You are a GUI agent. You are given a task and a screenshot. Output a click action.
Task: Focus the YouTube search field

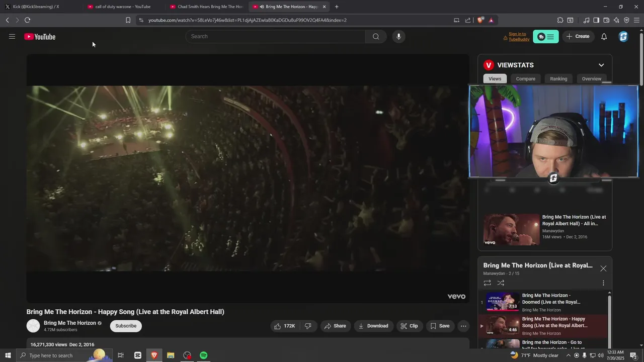[x=276, y=36]
